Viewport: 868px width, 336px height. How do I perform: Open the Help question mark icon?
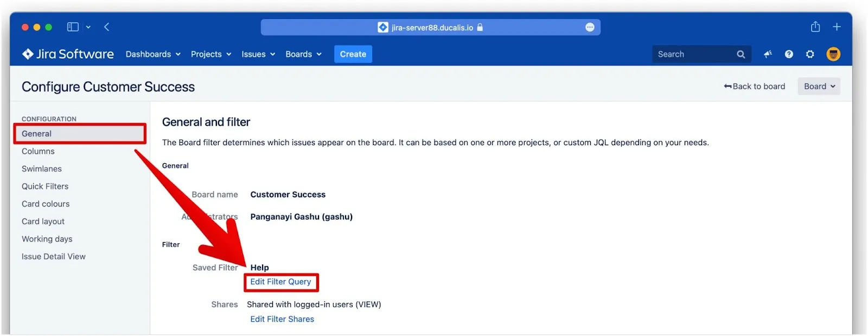pos(789,54)
